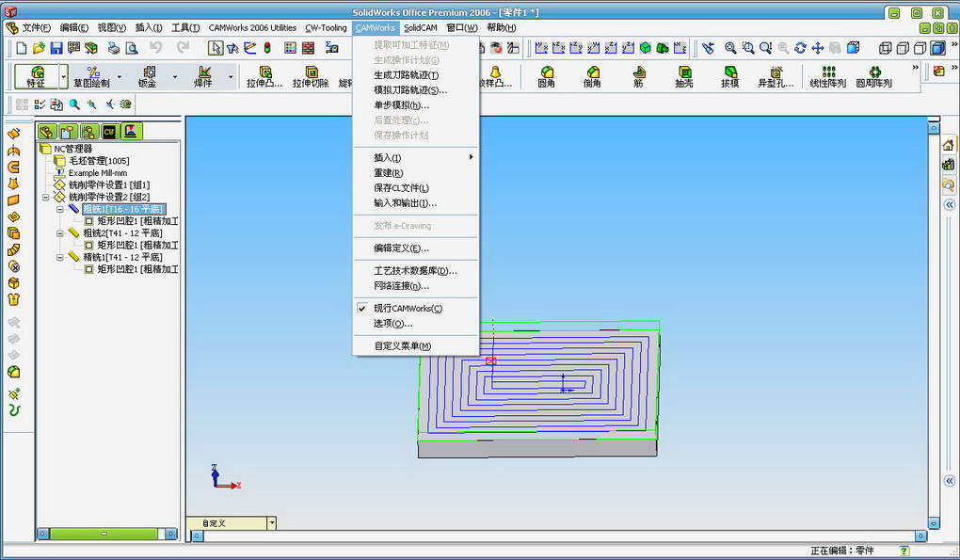Open Print Preview icon
960x560 pixels.
pos(131,48)
